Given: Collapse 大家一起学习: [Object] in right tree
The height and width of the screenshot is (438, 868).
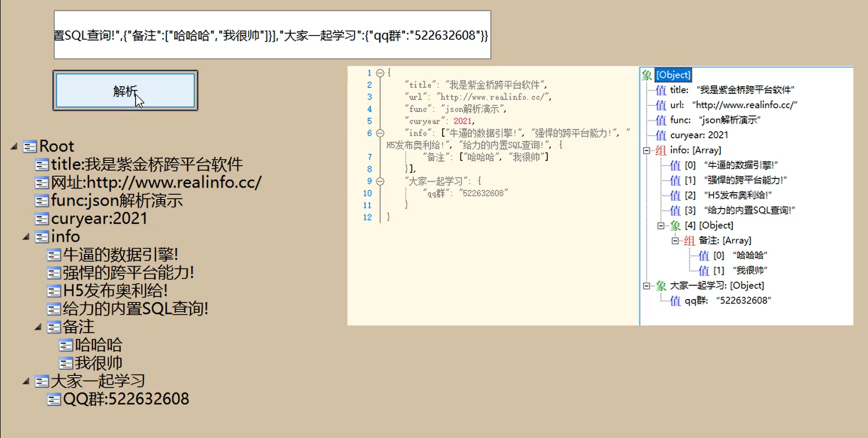Looking at the screenshot, I should point(647,286).
